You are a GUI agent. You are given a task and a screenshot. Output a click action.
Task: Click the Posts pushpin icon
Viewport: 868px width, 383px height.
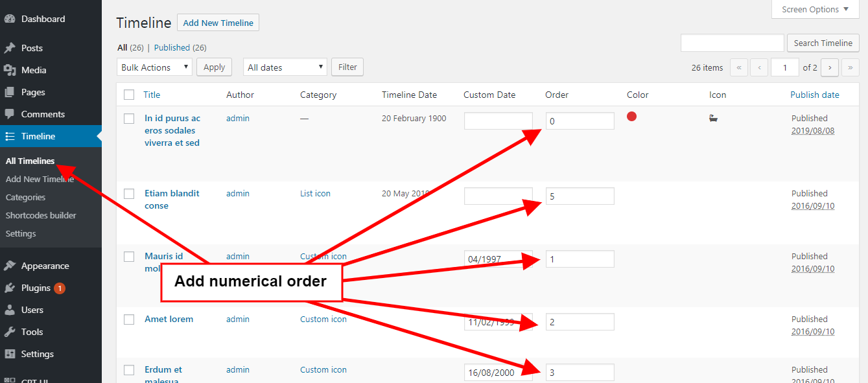pos(10,48)
